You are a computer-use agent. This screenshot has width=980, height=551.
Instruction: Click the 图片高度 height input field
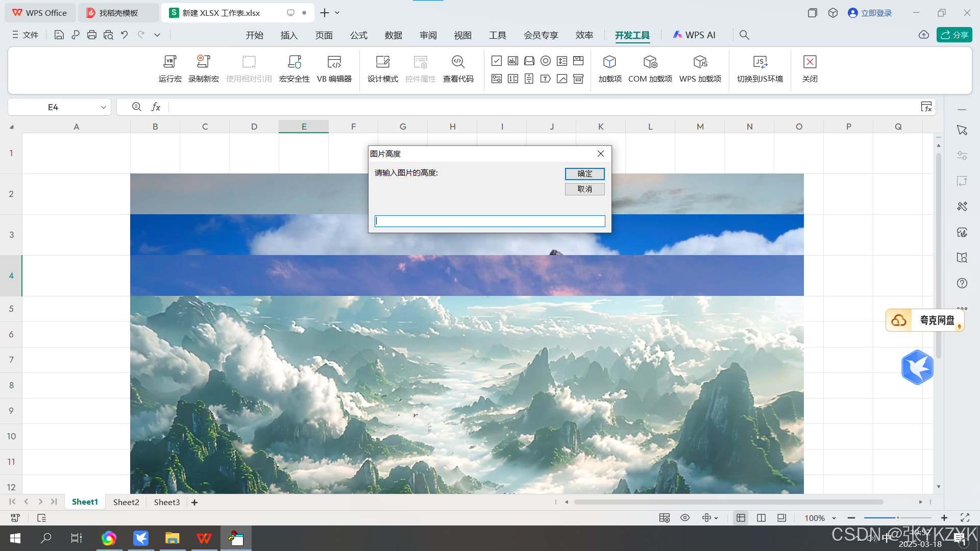click(489, 221)
